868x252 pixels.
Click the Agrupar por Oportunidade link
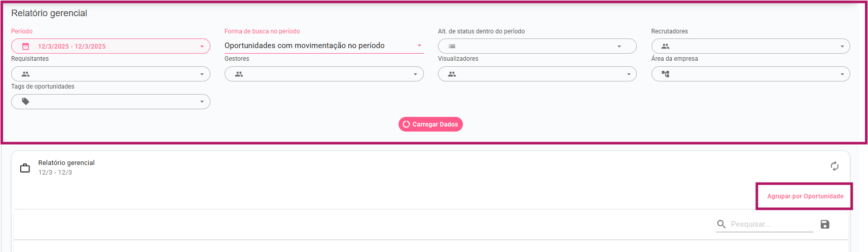[805, 196]
